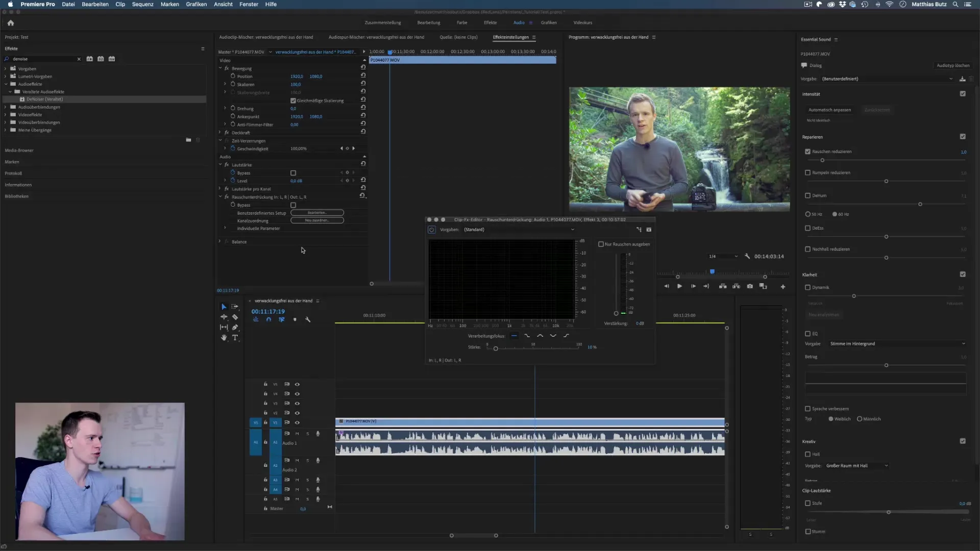
Task: Save preset icon in Essential Sound
Action: point(962,79)
